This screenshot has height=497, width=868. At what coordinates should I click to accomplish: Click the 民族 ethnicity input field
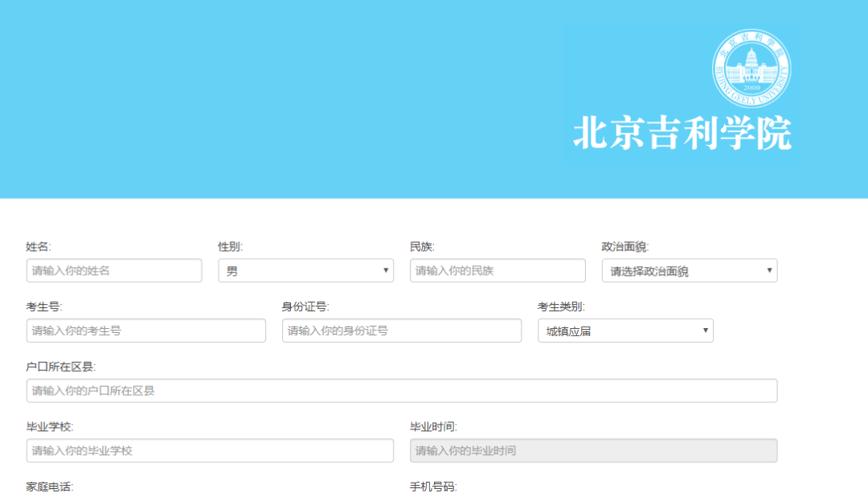[497, 270]
